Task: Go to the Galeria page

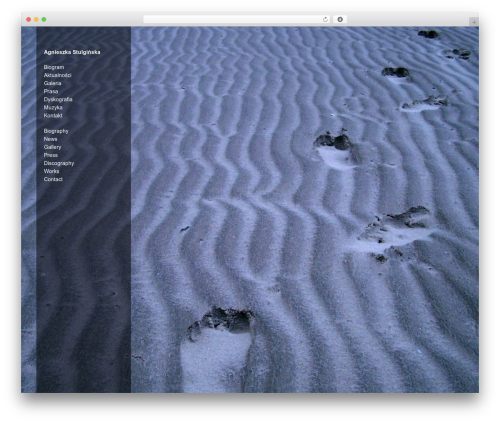Action: (52, 83)
